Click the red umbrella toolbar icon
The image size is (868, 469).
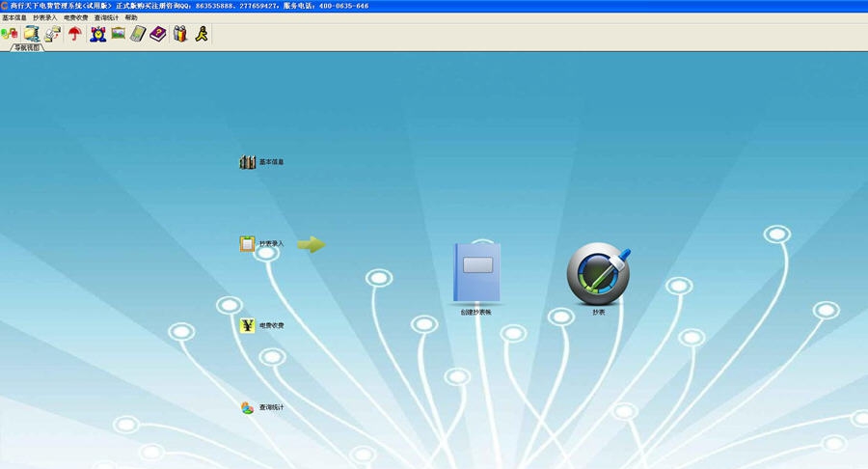pos(74,35)
